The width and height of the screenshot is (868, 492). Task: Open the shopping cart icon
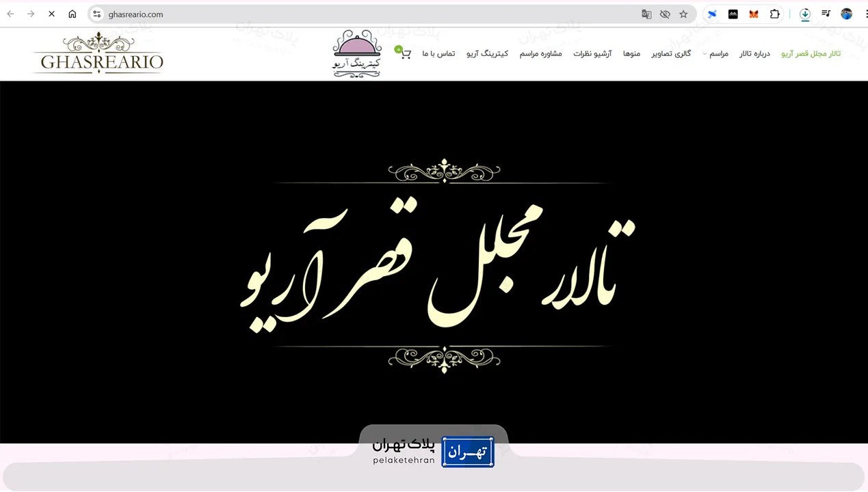405,53
